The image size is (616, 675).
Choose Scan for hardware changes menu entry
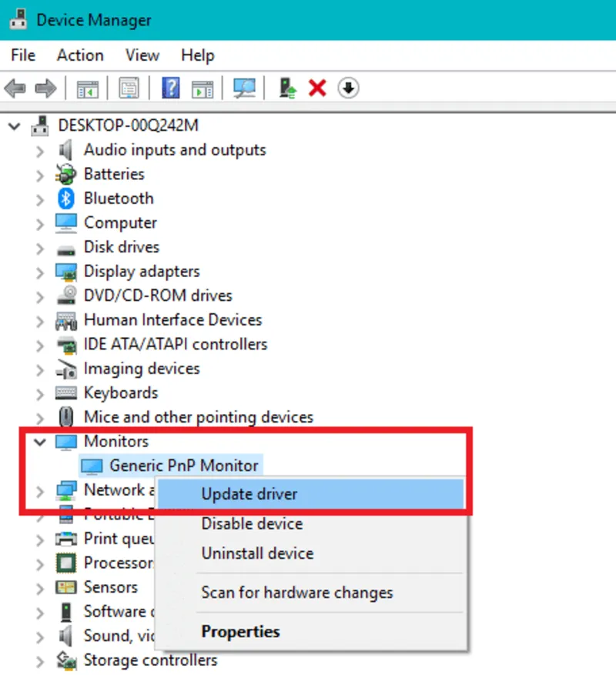(x=311, y=593)
